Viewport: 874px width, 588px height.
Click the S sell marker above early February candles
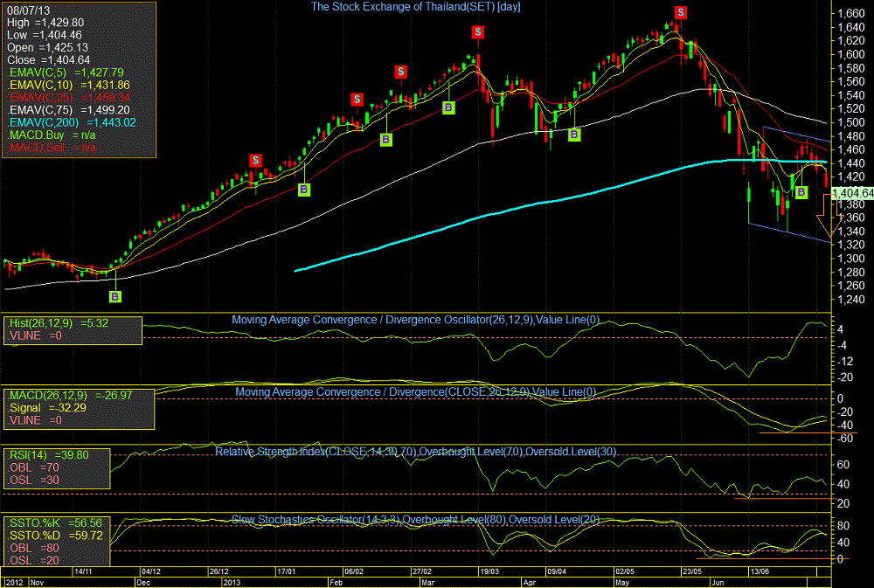[357, 100]
